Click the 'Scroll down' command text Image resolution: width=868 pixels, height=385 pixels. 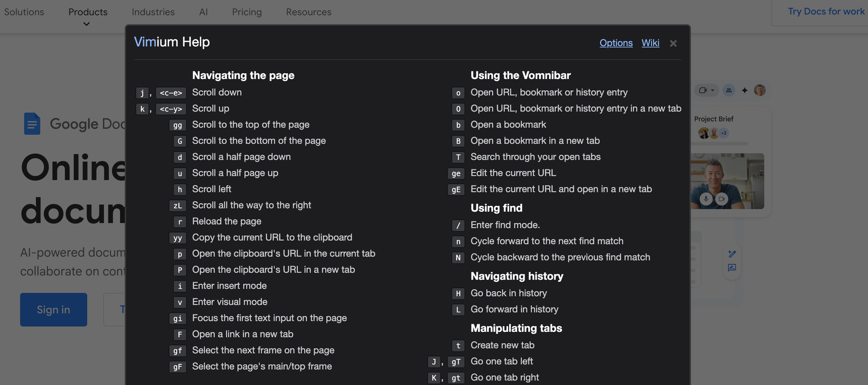[217, 92]
